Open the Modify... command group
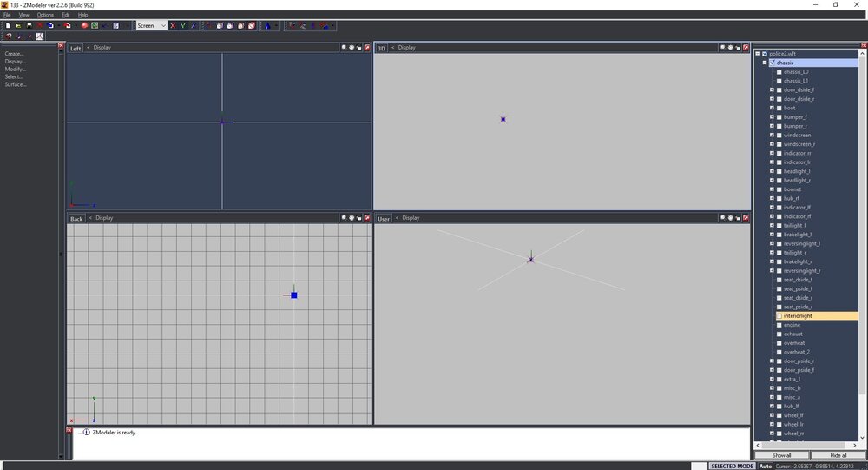This screenshot has width=868, height=470. (15, 70)
